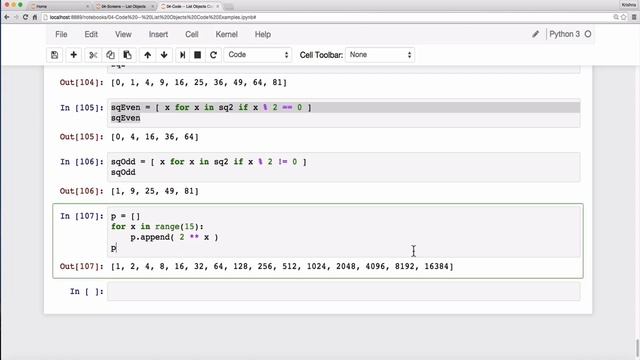Interrupt the kernel with the stop square icon
Viewport: 640px width, 360px height.
tap(198, 55)
